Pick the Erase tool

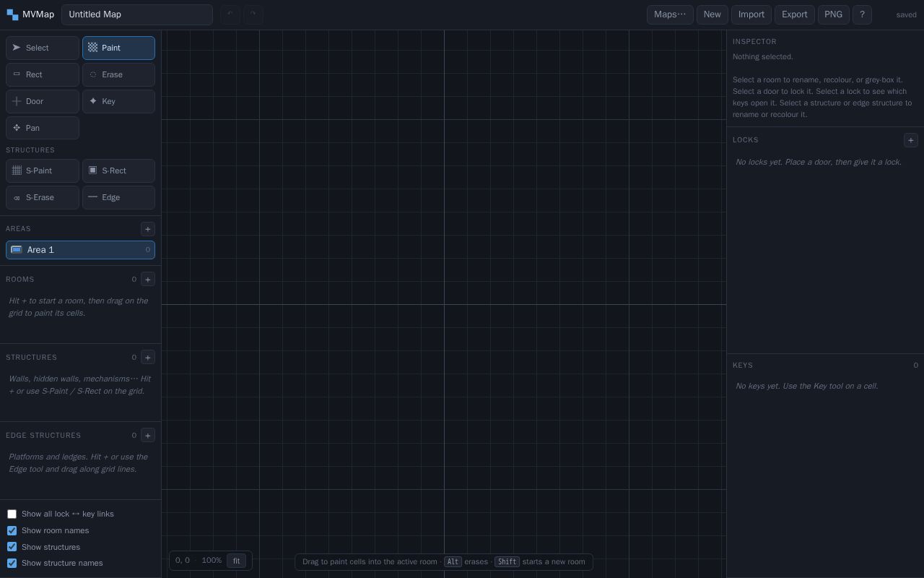coord(118,74)
